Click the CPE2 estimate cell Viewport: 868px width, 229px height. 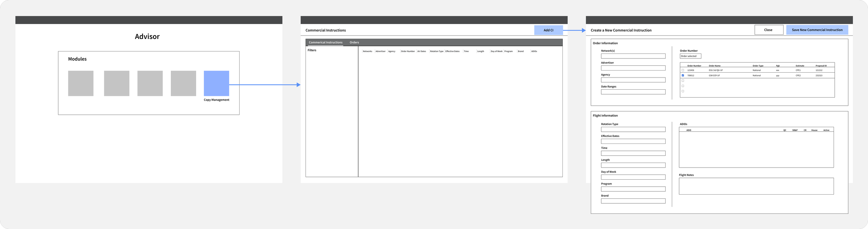click(798, 75)
